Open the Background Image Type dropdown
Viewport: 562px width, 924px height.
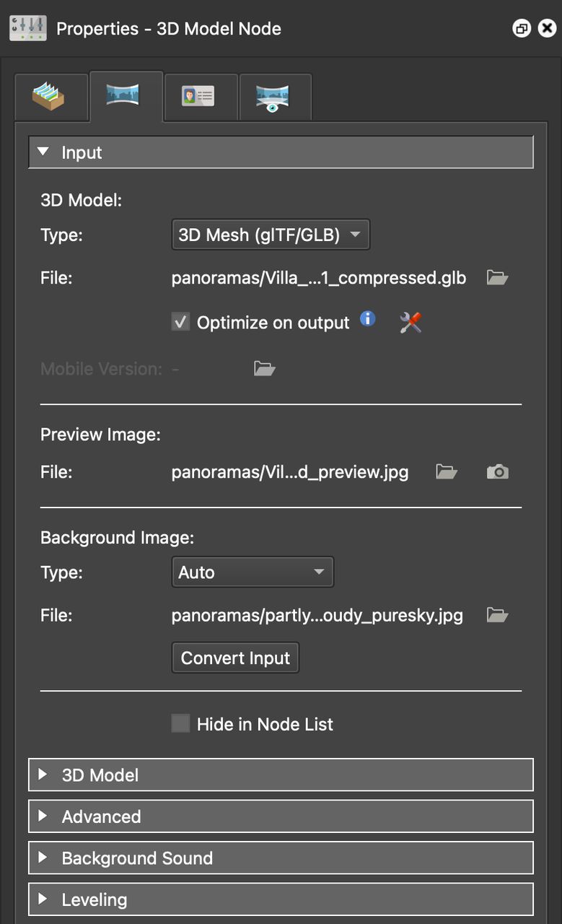[x=253, y=572]
